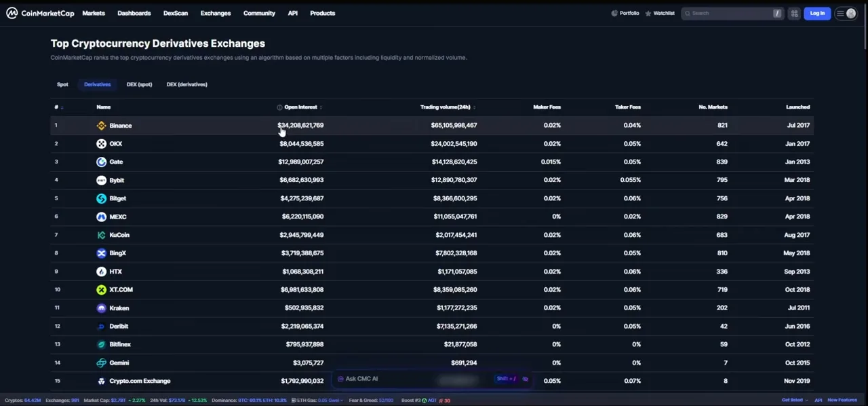Click the Deribit exchange logo icon

coord(101,327)
